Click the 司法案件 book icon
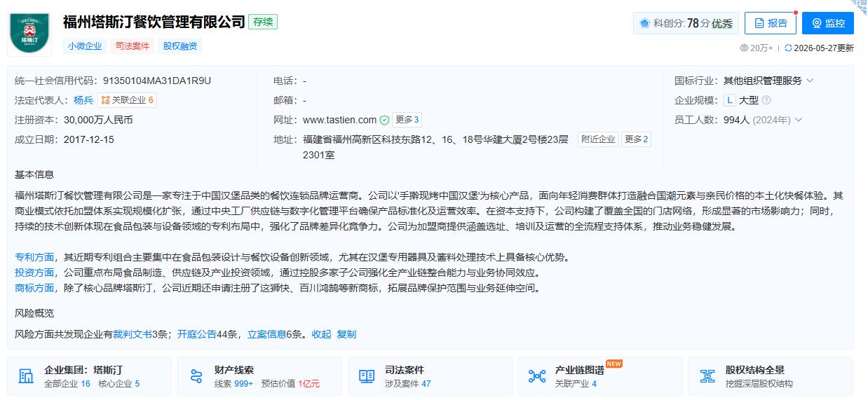The width and height of the screenshot is (868, 400). coord(367,376)
